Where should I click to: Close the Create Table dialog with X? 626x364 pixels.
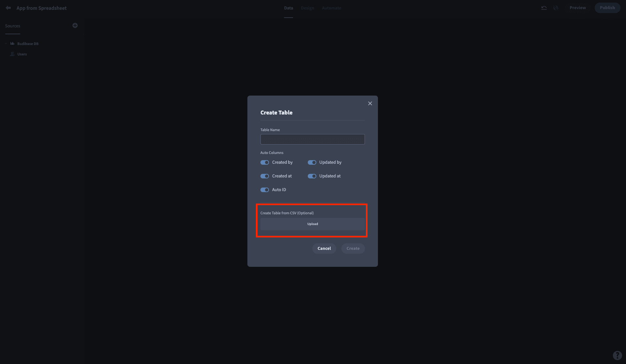coord(370,103)
